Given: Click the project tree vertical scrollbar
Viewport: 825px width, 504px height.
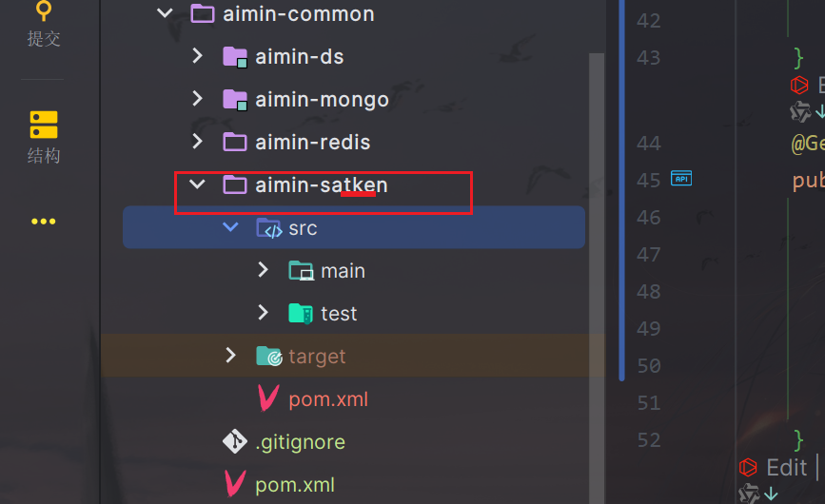Looking at the screenshot, I should [x=598, y=238].
